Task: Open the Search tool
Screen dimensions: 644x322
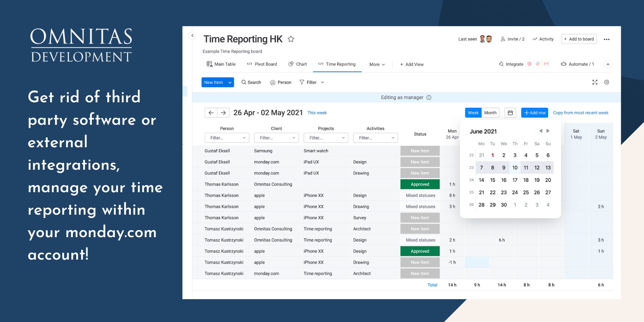Action: tap(251, 82)
